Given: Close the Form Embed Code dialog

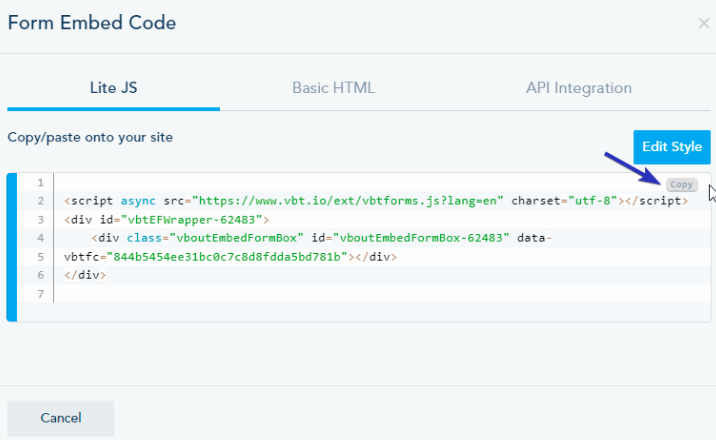Looking at the screenshot, I should coord(703,23).
